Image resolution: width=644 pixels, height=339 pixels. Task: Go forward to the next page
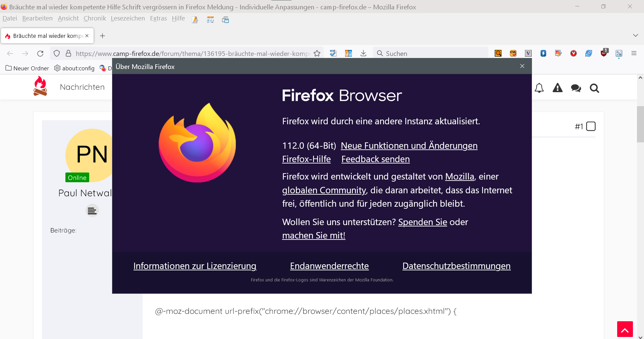click(25, 54)
